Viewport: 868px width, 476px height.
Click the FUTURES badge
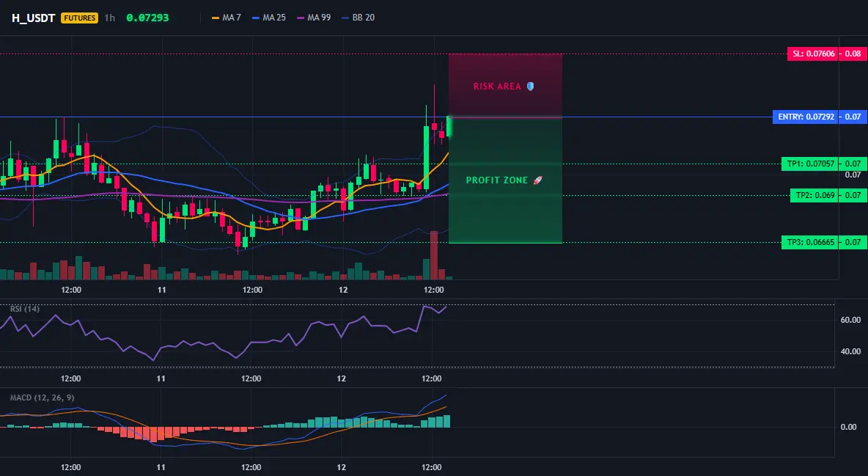coord(79,18)
